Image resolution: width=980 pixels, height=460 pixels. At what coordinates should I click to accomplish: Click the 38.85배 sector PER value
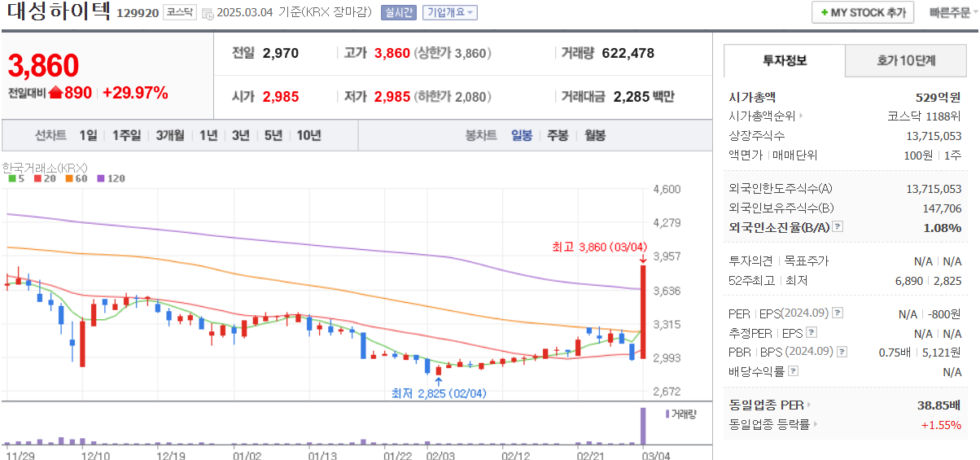coord(939,405)
